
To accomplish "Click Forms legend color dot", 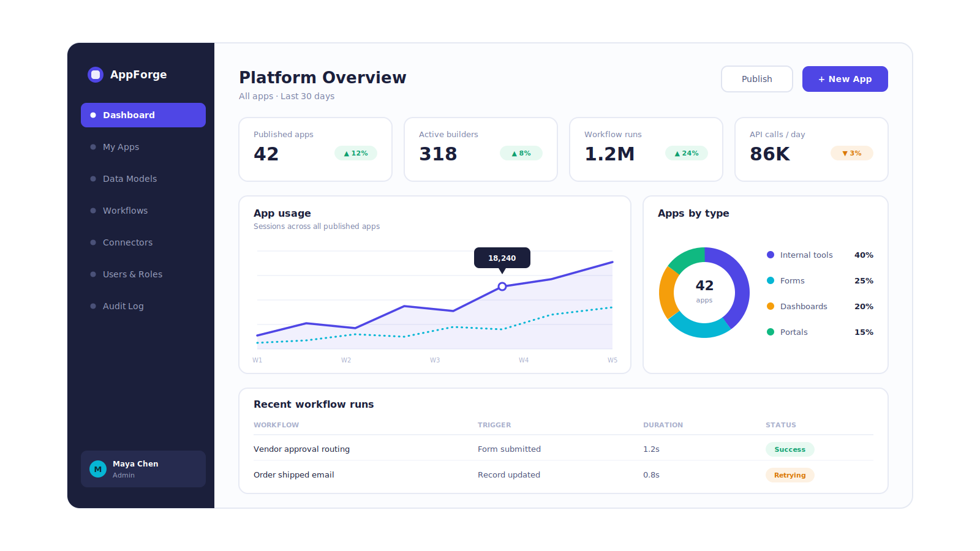I will click(x=771, y=280).
